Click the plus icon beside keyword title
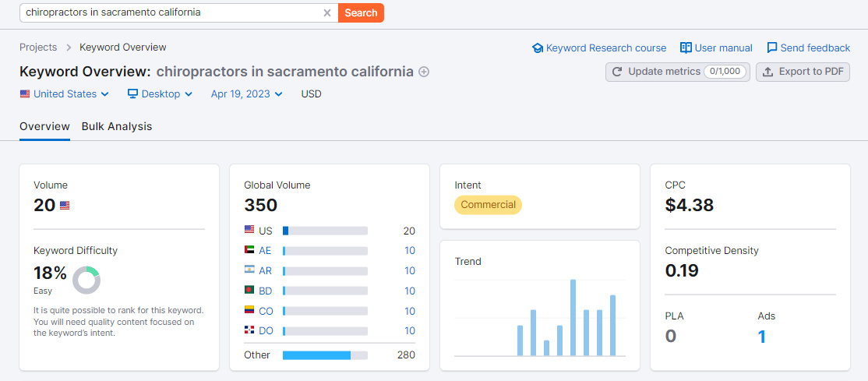This screenshot has height=381, width=868. [x=424, y=72]
